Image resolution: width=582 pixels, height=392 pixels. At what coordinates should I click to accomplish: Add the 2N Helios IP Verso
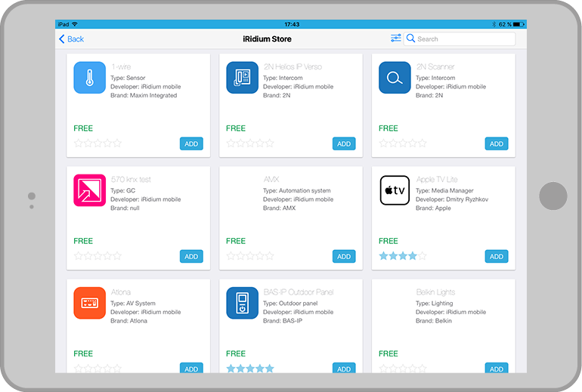[x=344, y=144]
